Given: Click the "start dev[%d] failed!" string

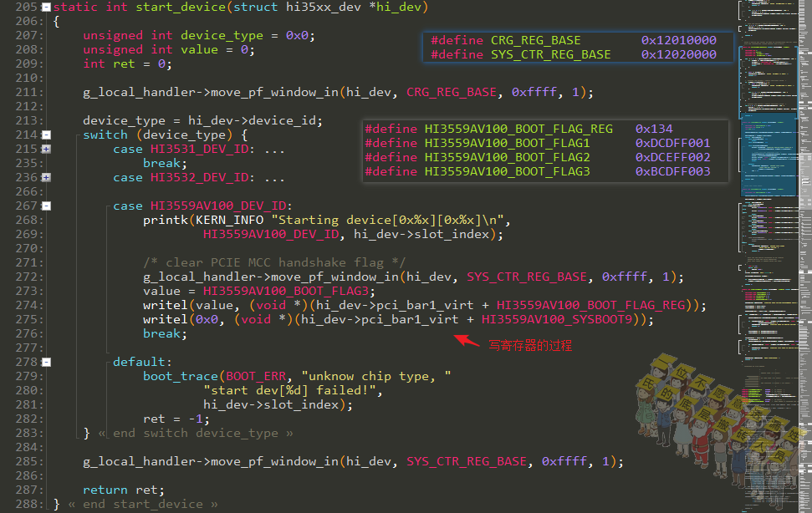Looking at the screenshot, I should [x=289, y=390].
